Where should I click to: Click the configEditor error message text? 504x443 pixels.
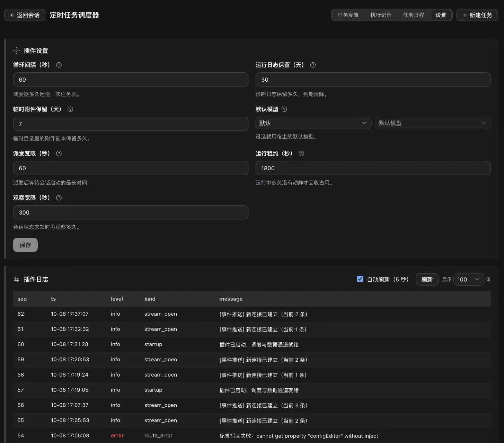pos(299,436)
